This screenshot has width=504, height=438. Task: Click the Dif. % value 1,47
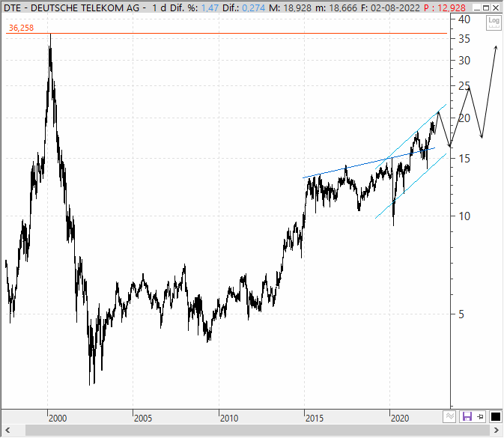[x=210, y=7]
